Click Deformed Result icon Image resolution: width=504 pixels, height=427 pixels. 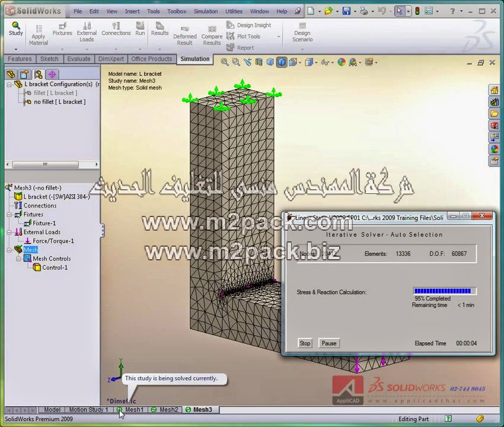point(185,35)
